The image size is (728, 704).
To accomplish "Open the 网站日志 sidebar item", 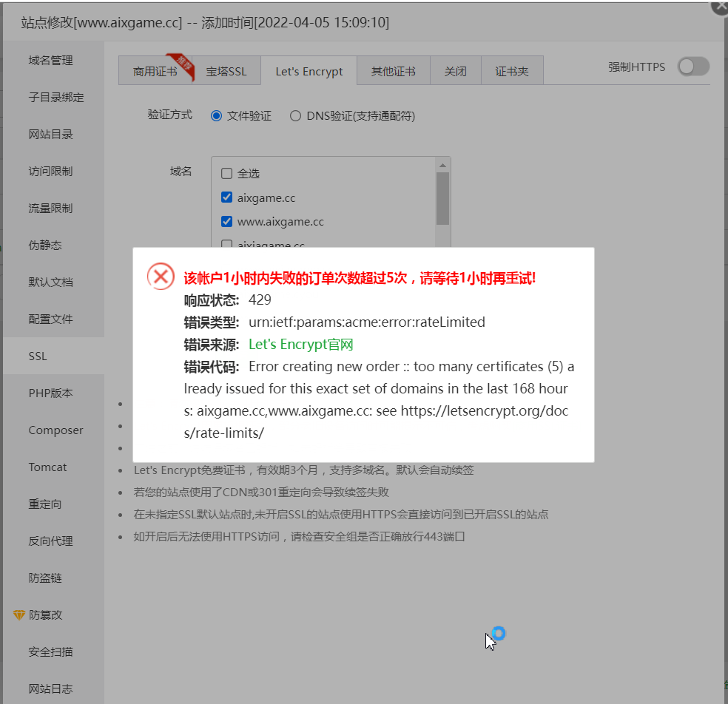I will (50, 688).
